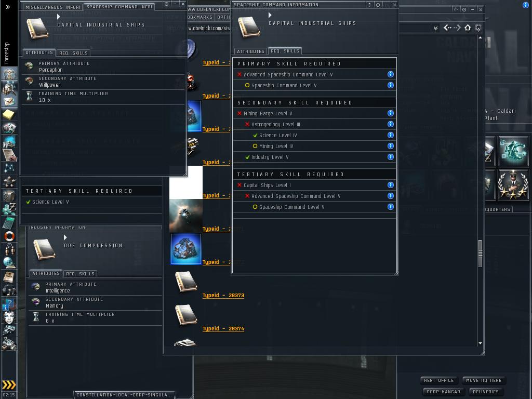This screenshot has height=399, width=532.
Task: Open the green Calculator icon in the sidebar
Action: tap(9, 222)
